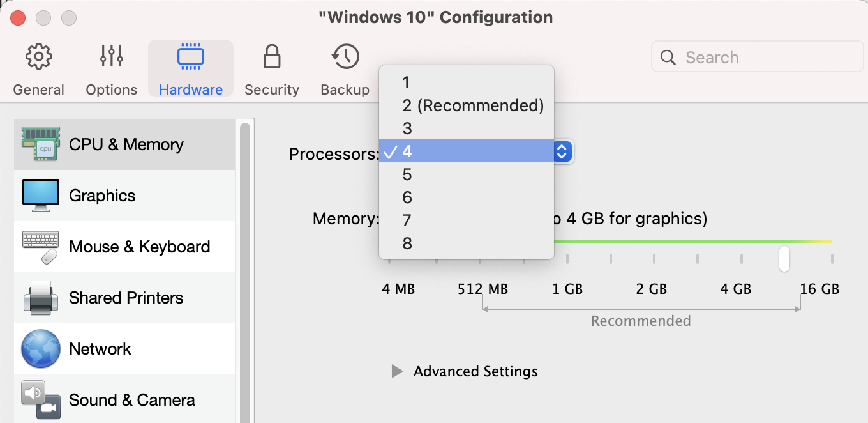868x423 pixels.
Task: Click the sidebar vertical scrollbar
Action: [245, 268]
